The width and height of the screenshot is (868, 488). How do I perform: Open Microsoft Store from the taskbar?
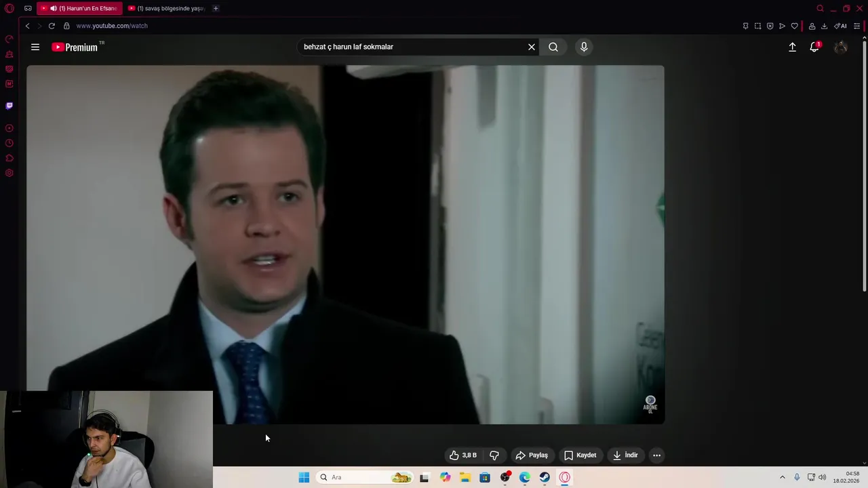485,477
